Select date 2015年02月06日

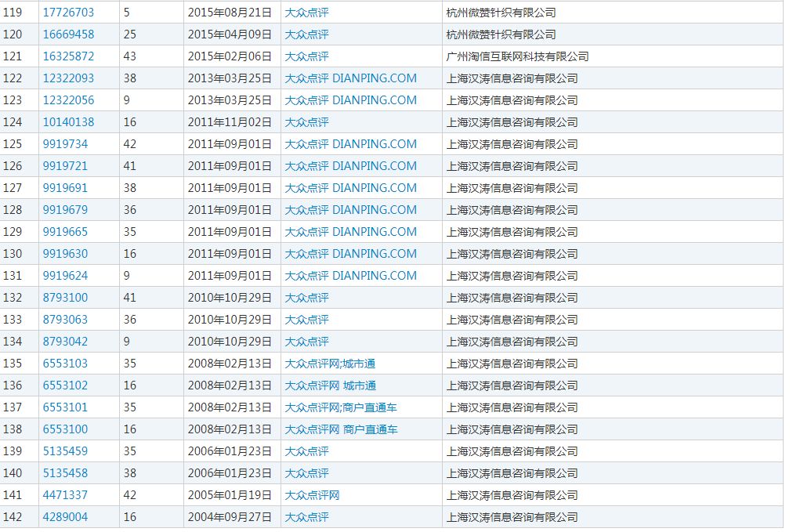click(x=230, y=56)
